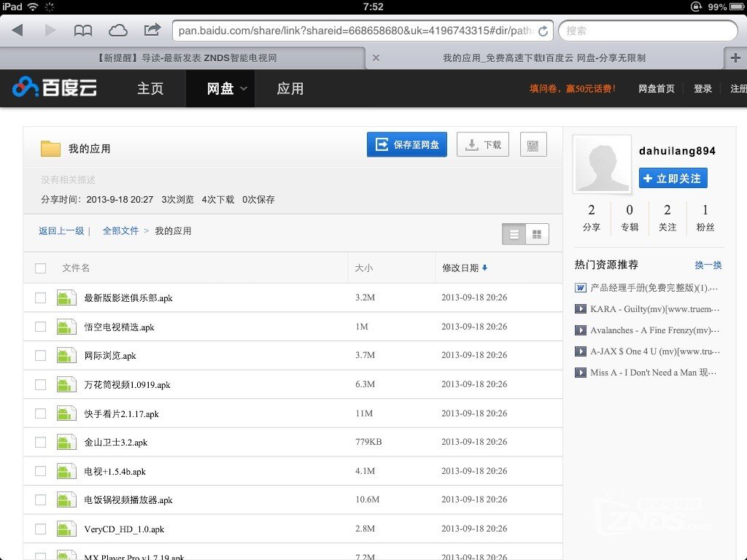Click the Baidu Cloud logo

pos(55,87)
